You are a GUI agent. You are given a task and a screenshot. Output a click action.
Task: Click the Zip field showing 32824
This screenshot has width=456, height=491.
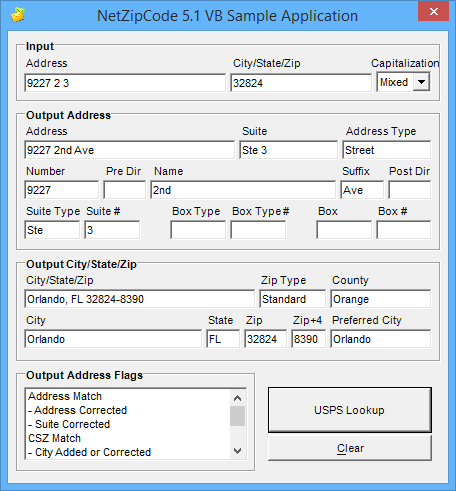[265, 339]
